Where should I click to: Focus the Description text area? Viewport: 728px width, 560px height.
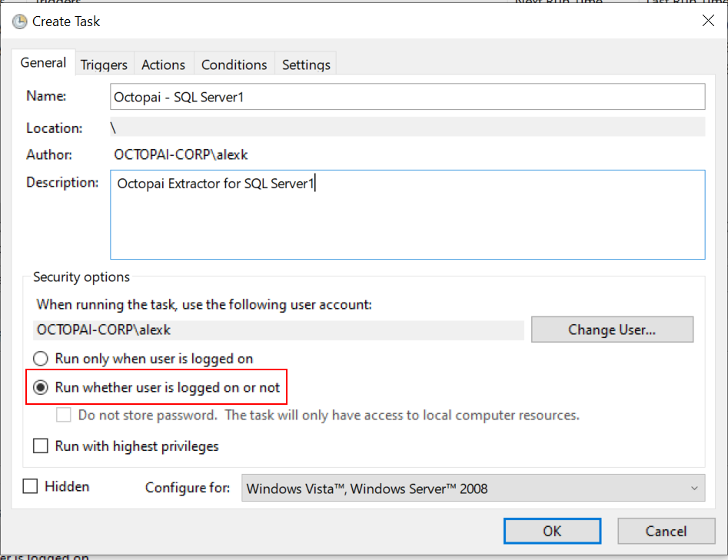(407, 215)
